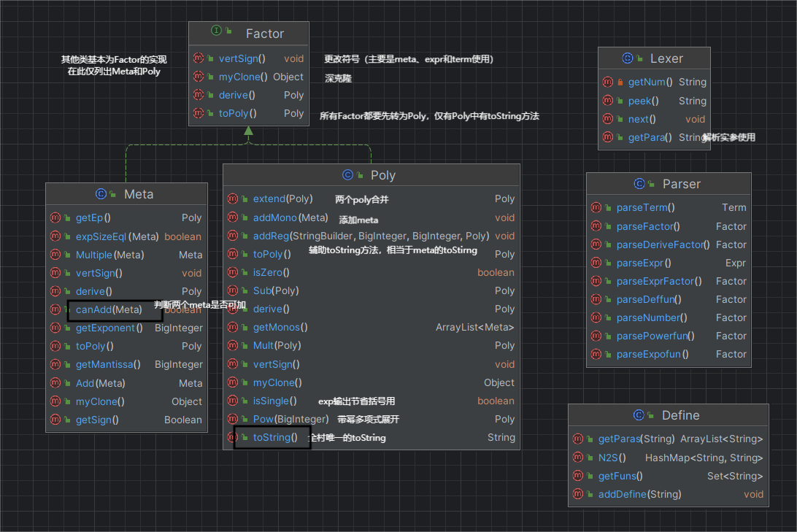
Task: Click the method icon of getEp() row
Action: (55, 217)
